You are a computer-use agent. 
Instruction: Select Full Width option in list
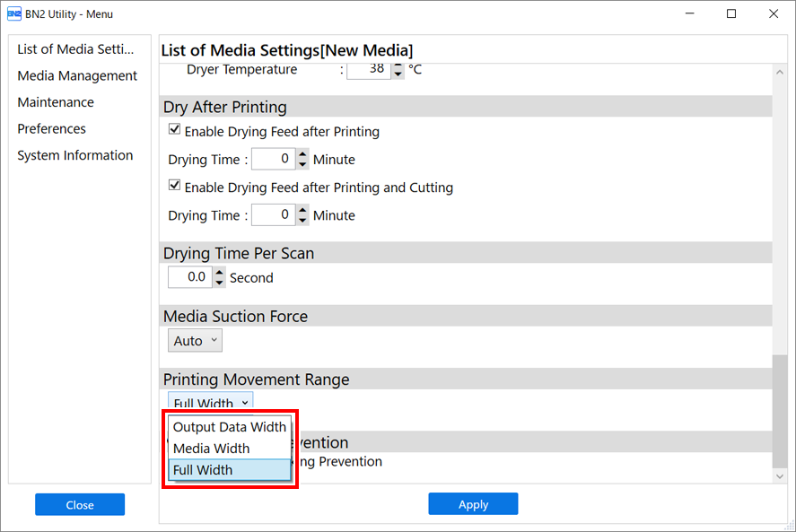pyautogui.click(x=230, y=469)
